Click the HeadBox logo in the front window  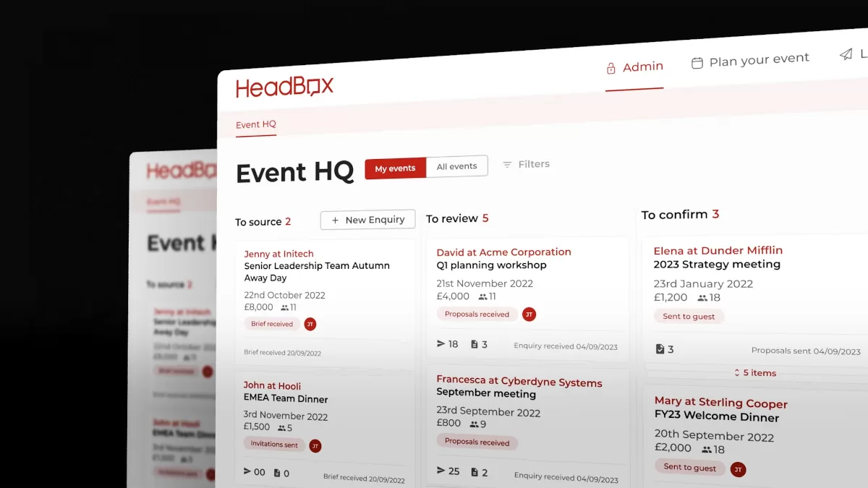284,87
